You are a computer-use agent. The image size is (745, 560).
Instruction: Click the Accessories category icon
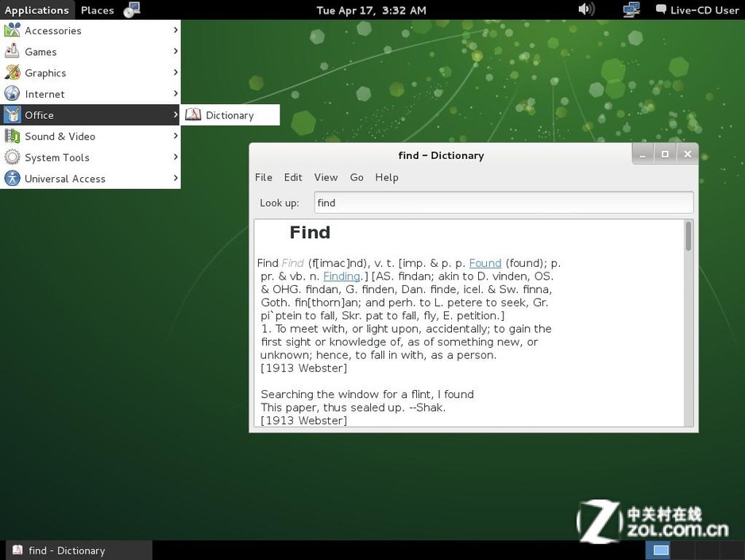12,30
